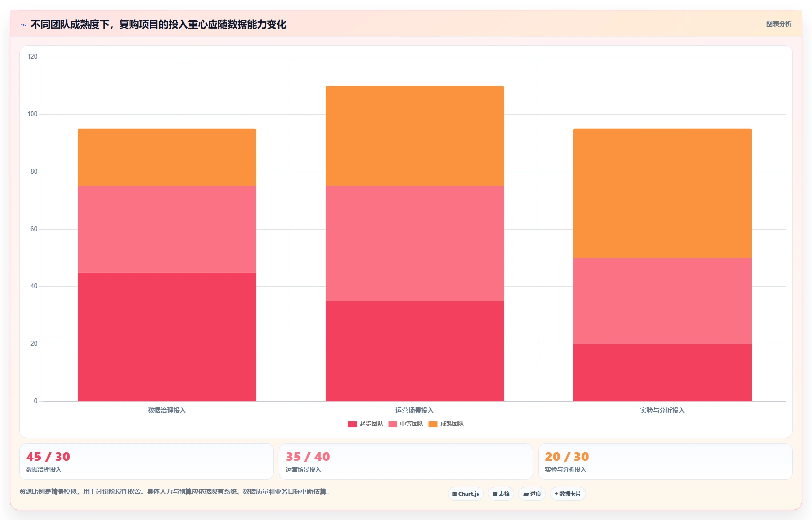Click the 成熟团队 legend label text
812x520 pixels.
452,424
